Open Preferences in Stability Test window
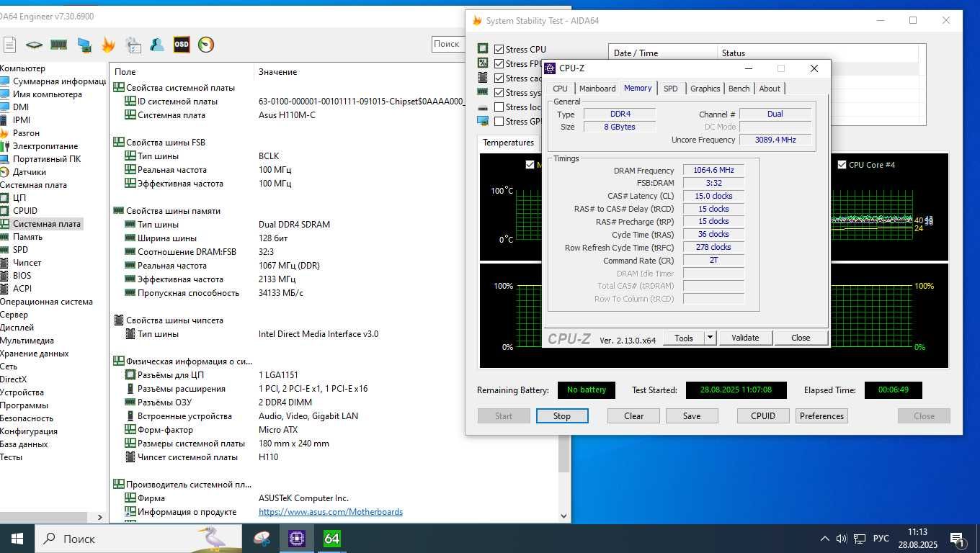Image resolution: width=980 pixels, height=553 pixels. [821, 416]
